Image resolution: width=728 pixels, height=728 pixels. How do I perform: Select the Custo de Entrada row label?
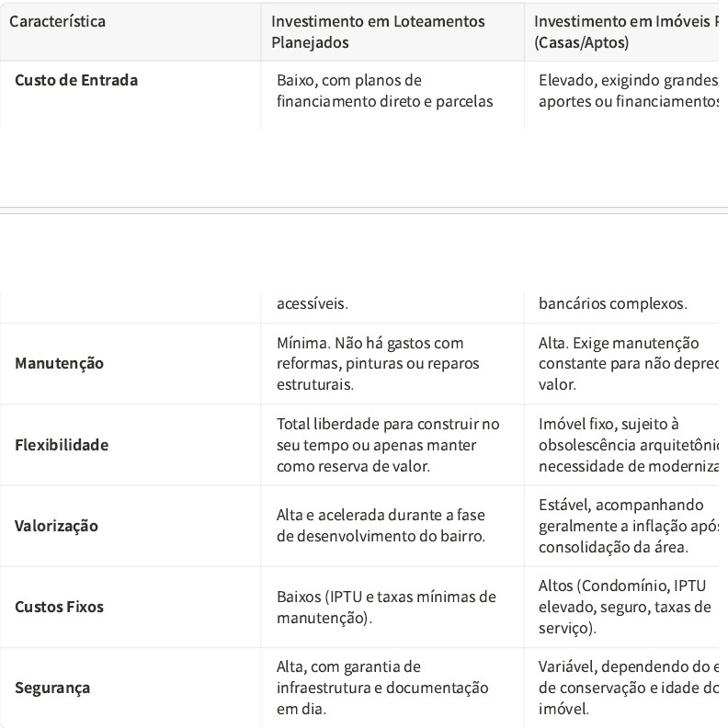tap(76, 80)
